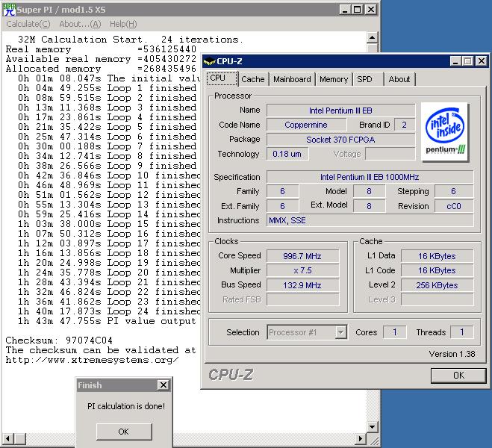Click the 'Loop 24 finished' line
The height and width of the screenshot is (448, 492).
pos(109,311)
